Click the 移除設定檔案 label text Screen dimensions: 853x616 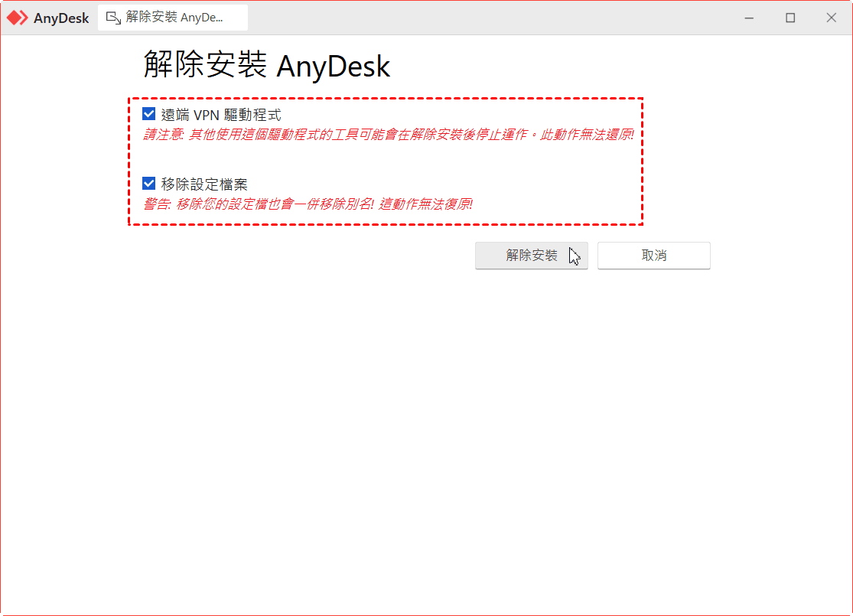[204, 184]
